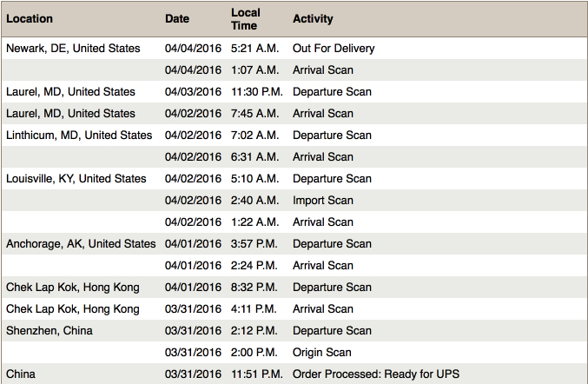Click the Activity column header
Screen dimensions: 588x384
click(x=313, y=19)
